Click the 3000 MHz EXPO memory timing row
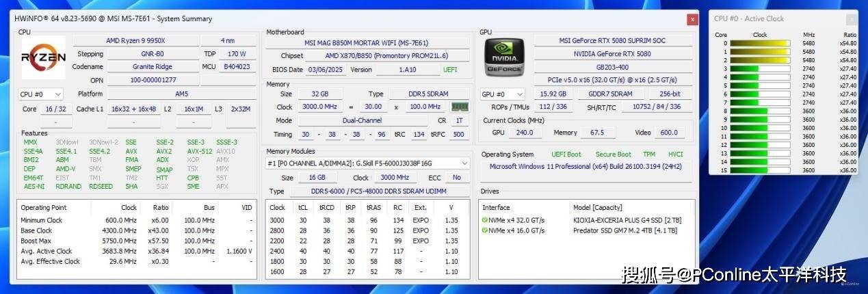The image size is (868, 294). pos(367,220)
